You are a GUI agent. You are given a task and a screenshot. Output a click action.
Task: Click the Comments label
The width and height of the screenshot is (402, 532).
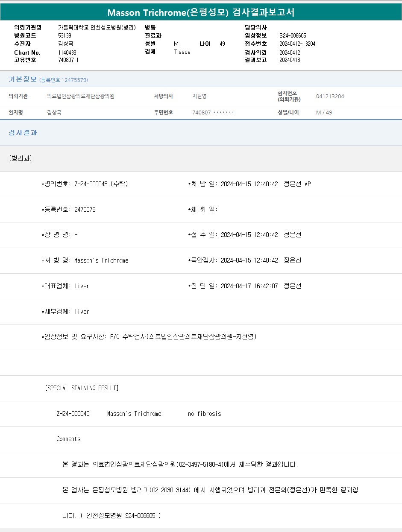pyautogui.click(x=68, y=439)
